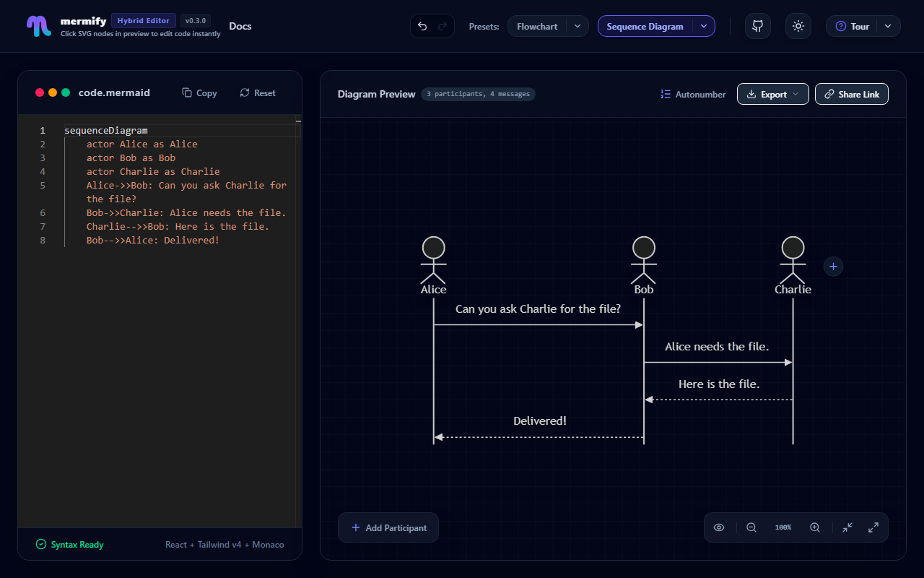This screenshot has height=578, width=924.
Task: Expand the preview to fullscreen
Action: pyautogui.click(x=873, y=527)
